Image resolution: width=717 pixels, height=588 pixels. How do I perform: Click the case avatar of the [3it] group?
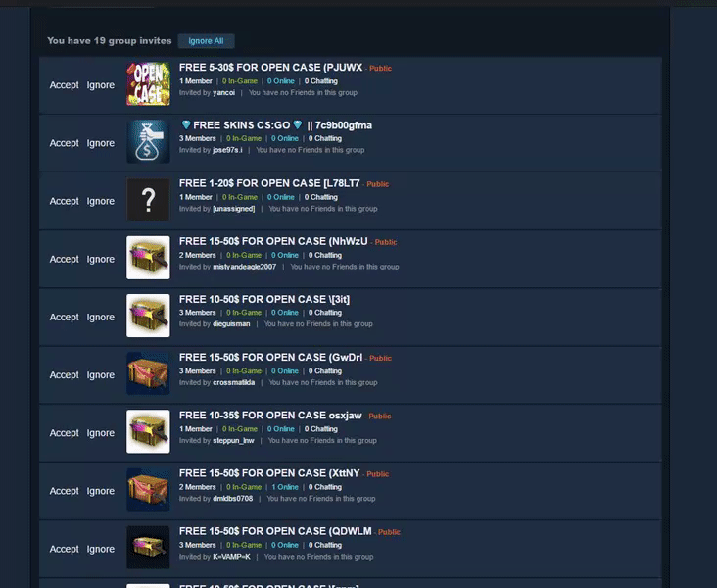coord(148,316)
